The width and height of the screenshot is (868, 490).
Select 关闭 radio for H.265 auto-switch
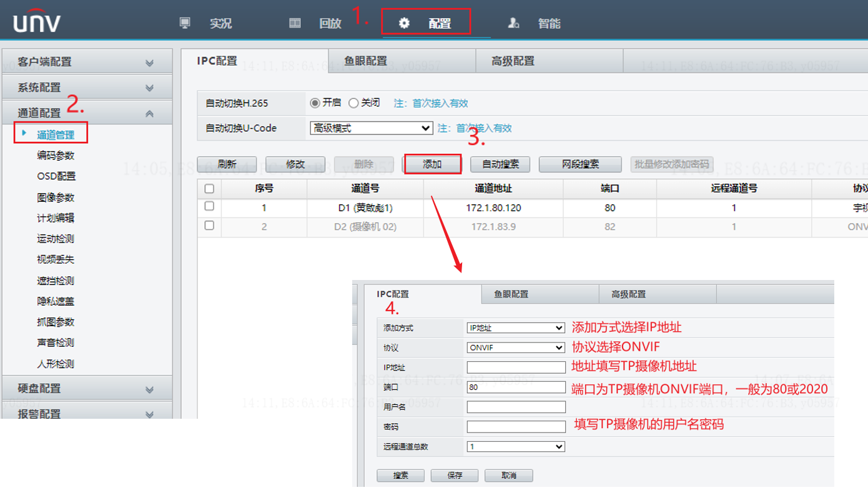pyautogui.click(x=355, y=103)
